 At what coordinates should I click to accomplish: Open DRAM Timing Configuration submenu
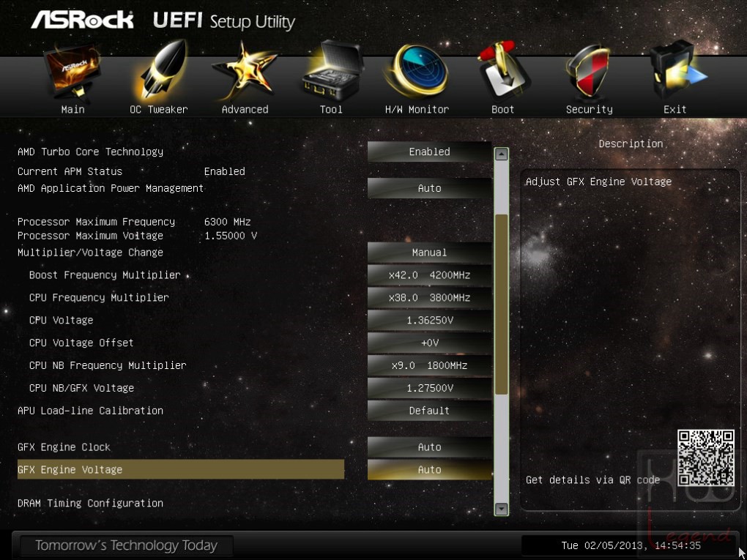point(91,504)
